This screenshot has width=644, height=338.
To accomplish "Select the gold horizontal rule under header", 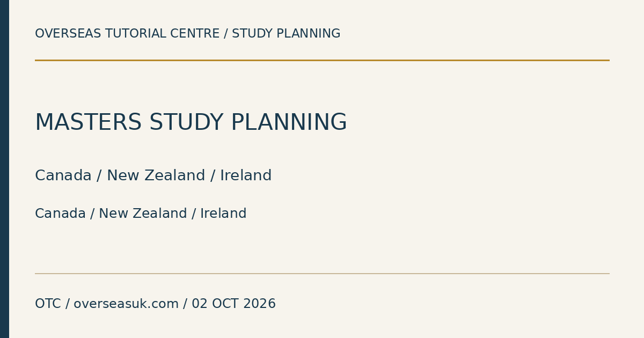I will point(322,60).
